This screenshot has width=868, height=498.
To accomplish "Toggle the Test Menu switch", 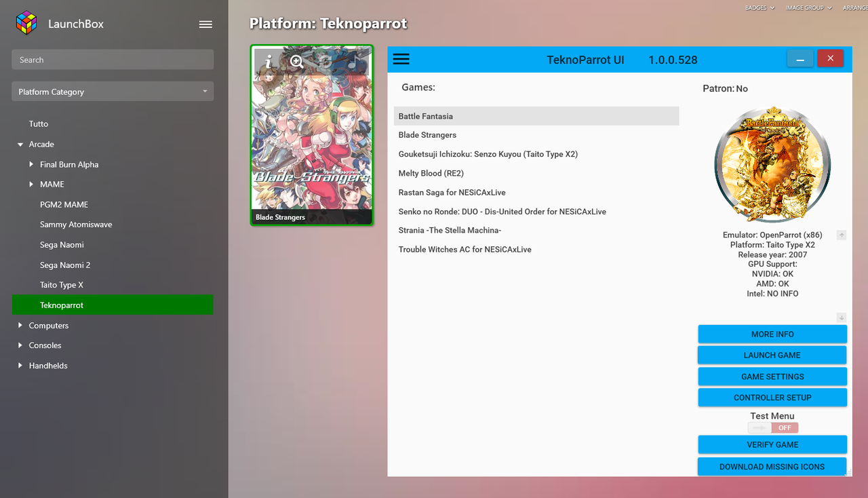I will (773, 427).
